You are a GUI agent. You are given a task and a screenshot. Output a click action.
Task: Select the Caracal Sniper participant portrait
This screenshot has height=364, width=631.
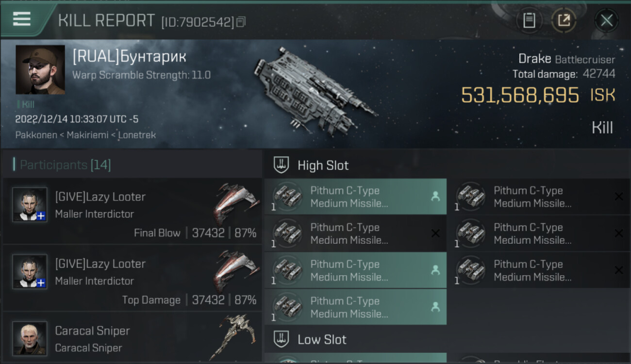click(30, 338)
